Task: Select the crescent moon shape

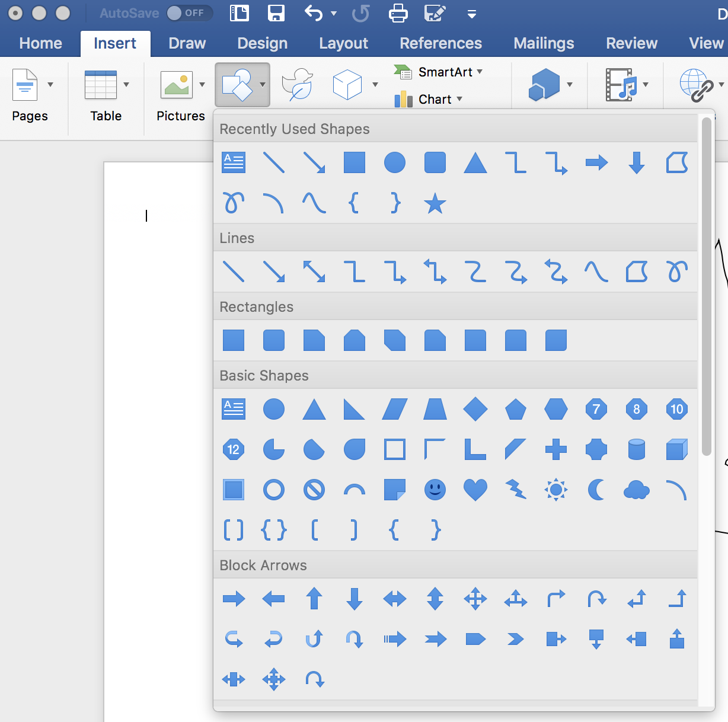Action: point(596,490)
